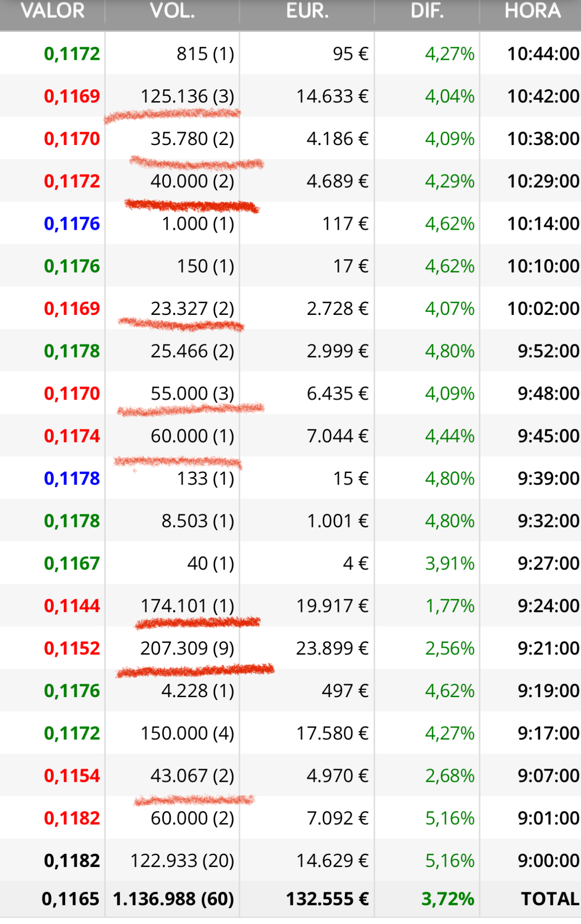Click the 2.728 € amount
581x924 pixels.
click(x=338, y=309)
